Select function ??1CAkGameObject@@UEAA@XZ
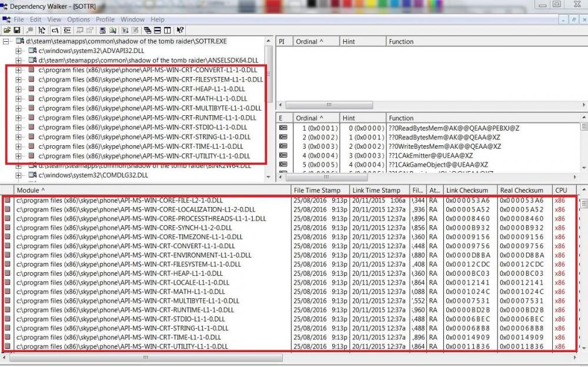The width and height of the screenshot is (588, 367). pyautogui.click(x=438, y=164)
